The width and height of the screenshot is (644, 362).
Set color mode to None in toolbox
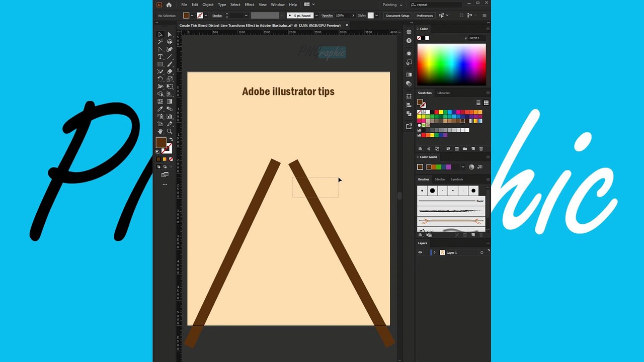coord(171,159)
